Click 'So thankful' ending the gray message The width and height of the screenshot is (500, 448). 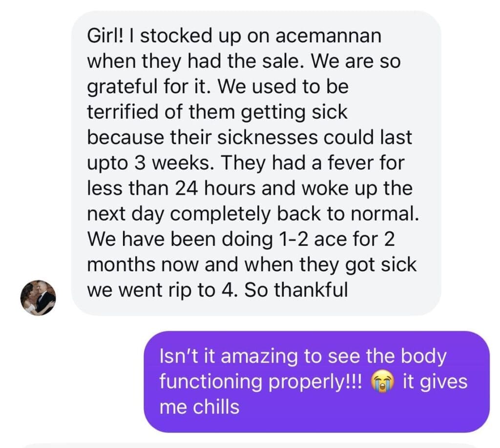(x=296, y=290)
